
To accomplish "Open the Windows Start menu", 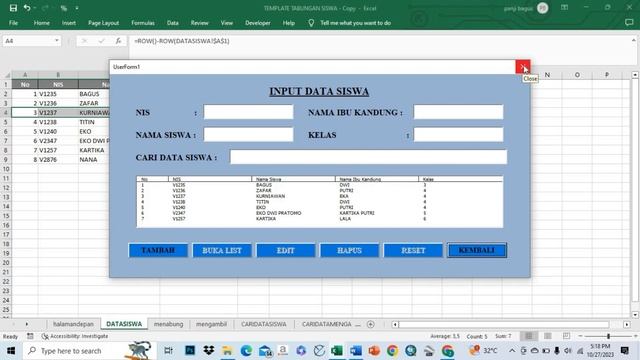I will [x=11, y=351].
